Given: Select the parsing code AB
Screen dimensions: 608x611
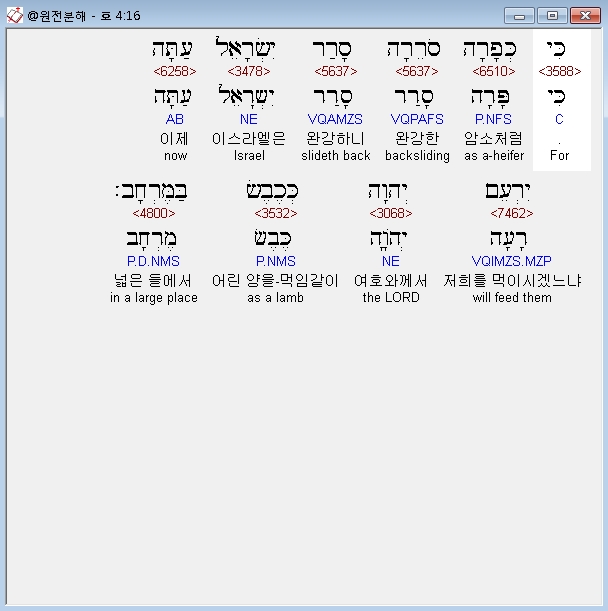Looking at the screenshot, I should coord(175,119).
